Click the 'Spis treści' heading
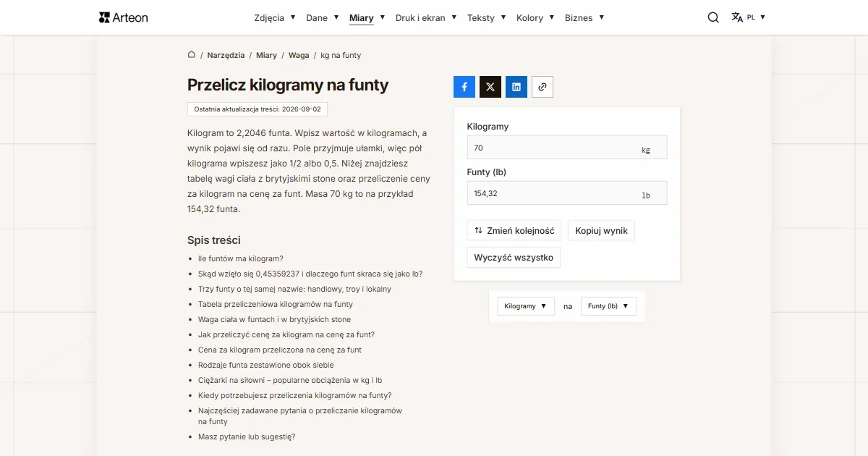This screenshot has width=868, height=456. click(214, 240)
